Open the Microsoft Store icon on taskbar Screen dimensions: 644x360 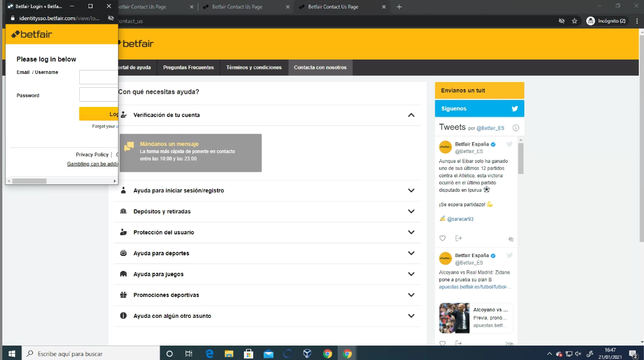point(249,354)
